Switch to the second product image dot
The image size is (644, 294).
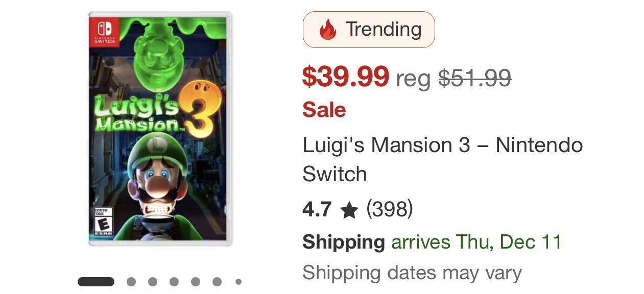[131, 282]
